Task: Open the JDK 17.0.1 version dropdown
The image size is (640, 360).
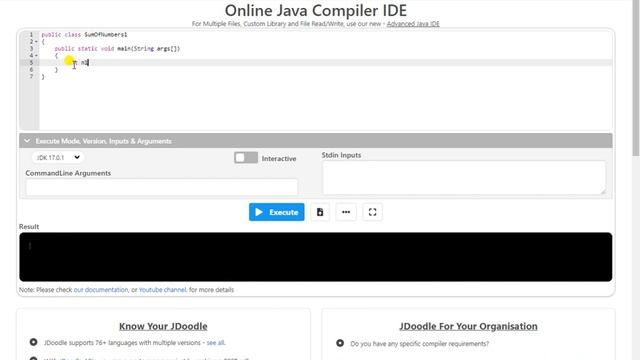Action: coord(58,158)
